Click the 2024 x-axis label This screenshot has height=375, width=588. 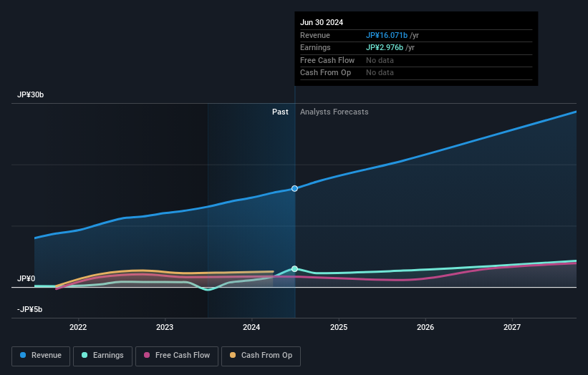tap(251, 327)
